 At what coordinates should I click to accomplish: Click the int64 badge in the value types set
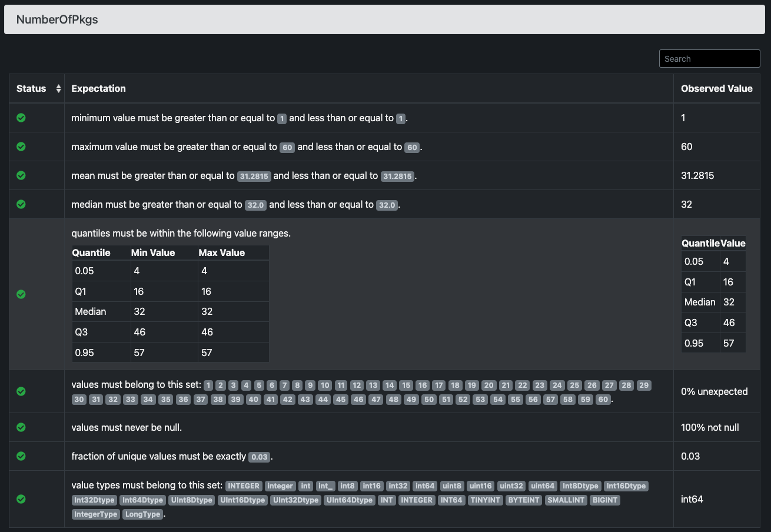424,486
